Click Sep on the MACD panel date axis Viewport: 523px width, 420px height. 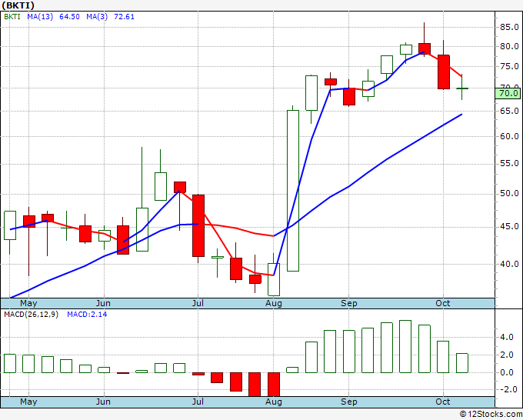click(349, 402)
